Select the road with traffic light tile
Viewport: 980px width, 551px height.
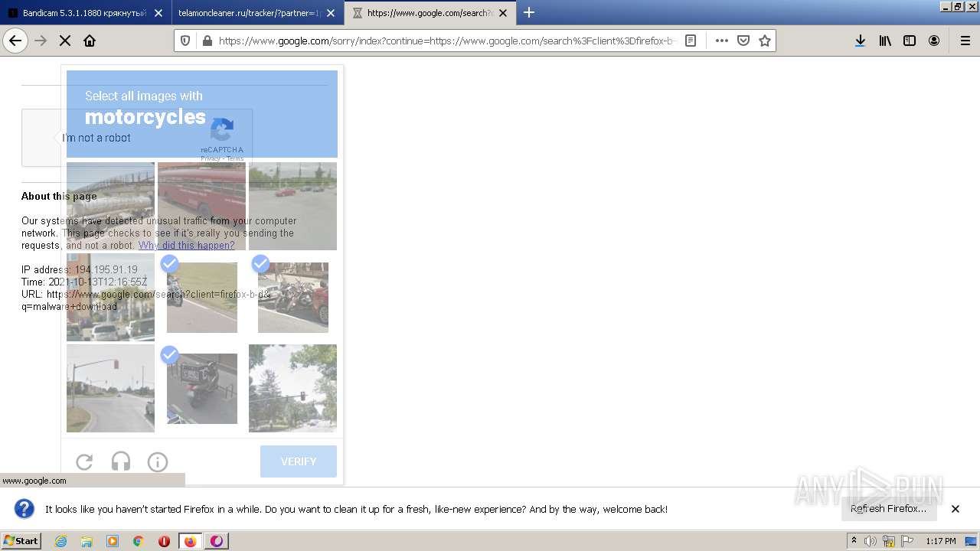pos(110,388)
